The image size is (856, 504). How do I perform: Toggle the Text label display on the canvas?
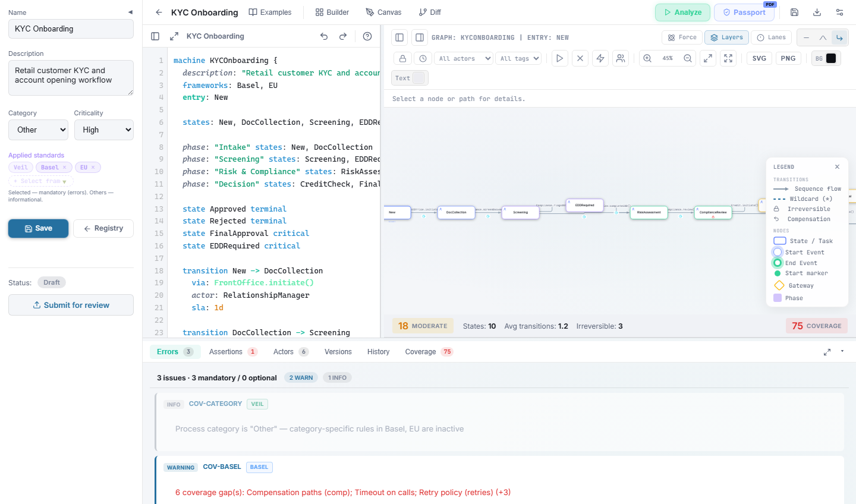[408, 77]
